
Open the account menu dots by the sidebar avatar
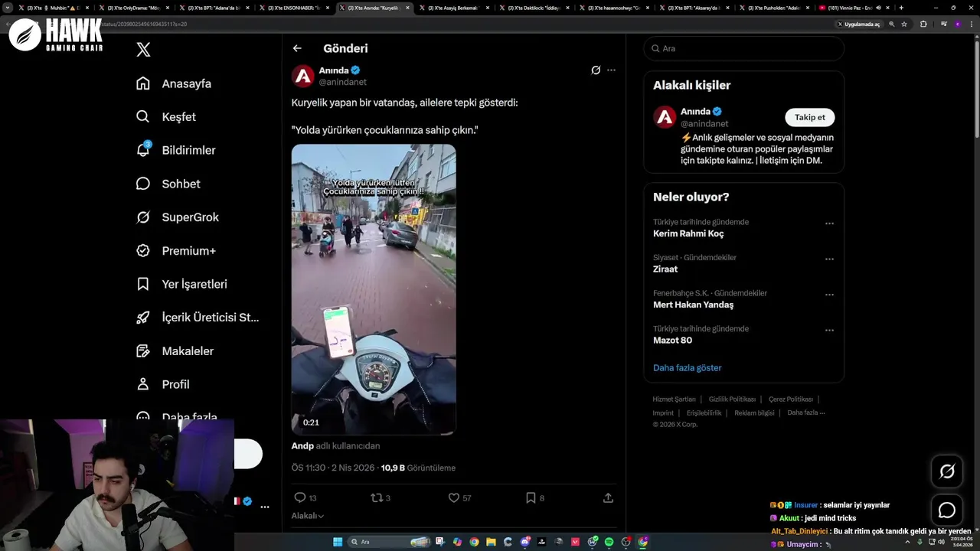[x=265, y=507]
